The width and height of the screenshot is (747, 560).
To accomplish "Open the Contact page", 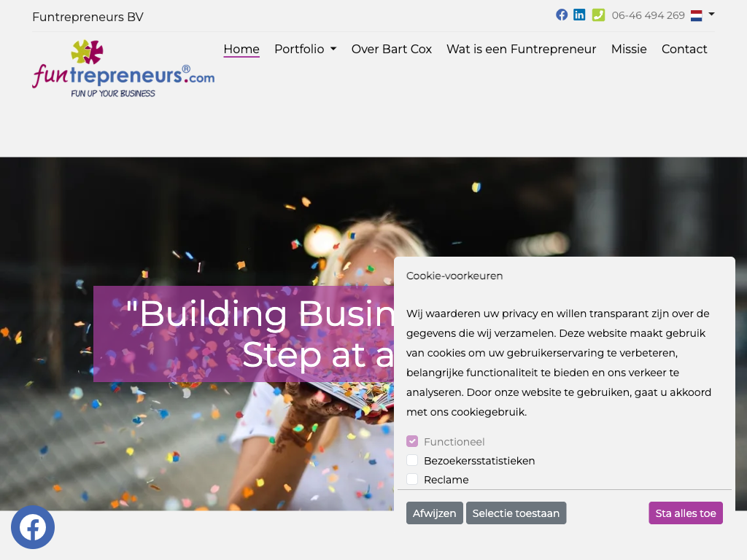I will 684,49.
